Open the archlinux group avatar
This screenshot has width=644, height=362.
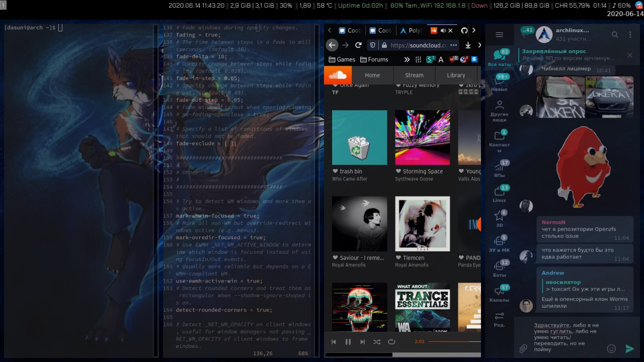click(x=544, y=34)
